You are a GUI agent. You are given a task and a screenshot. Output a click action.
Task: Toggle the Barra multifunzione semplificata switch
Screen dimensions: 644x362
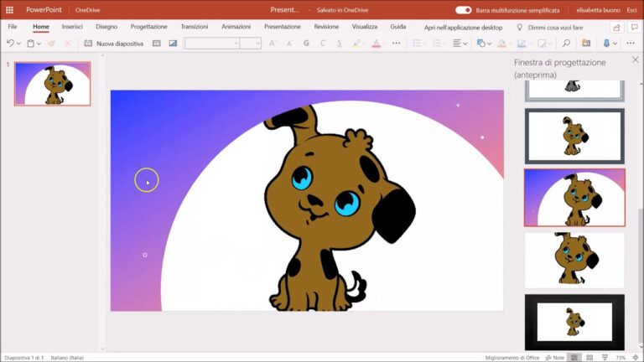pos(463,10)
